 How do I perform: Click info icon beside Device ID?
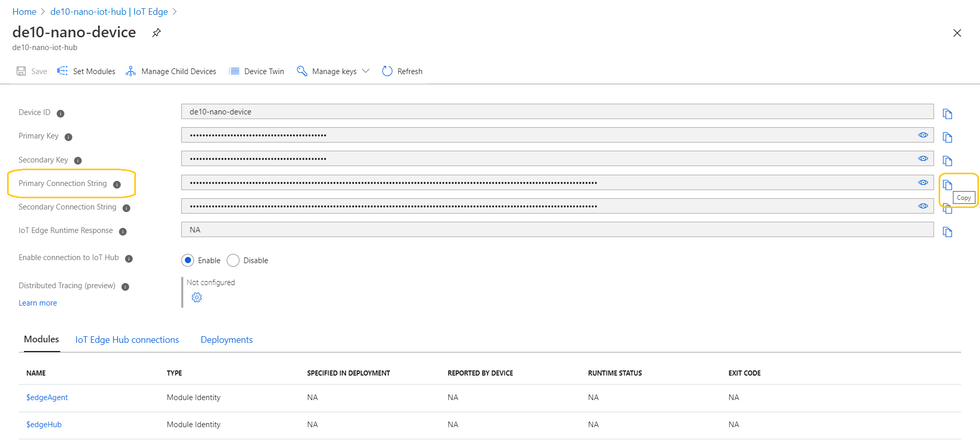60,113
